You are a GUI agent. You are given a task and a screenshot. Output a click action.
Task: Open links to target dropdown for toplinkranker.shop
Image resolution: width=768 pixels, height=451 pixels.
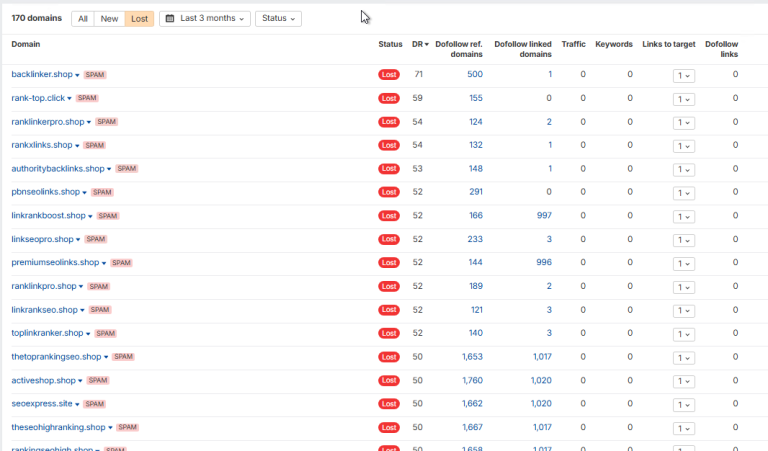click(x=684, y=334)
